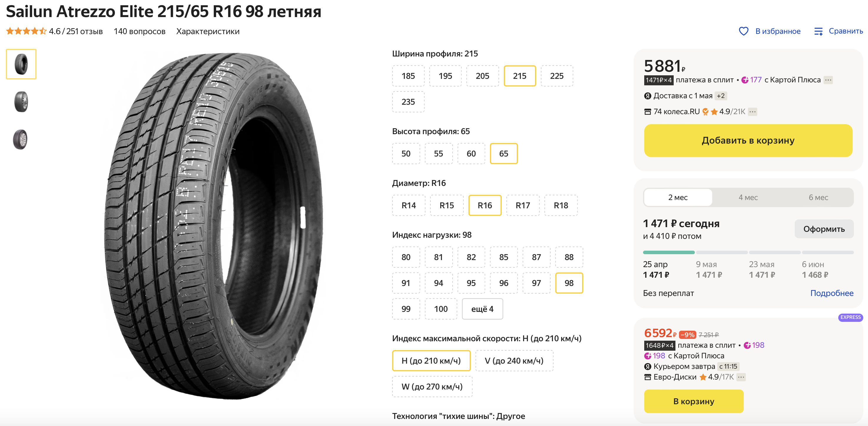Viewport: 868px width, 426px height.
Task: Click the star rating icons
Action: (26, 31)
